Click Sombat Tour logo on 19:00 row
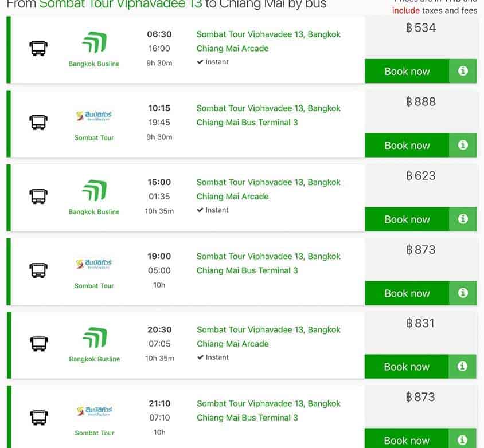The height and width of the screenshot is (448, 484). tap(94, 264)
